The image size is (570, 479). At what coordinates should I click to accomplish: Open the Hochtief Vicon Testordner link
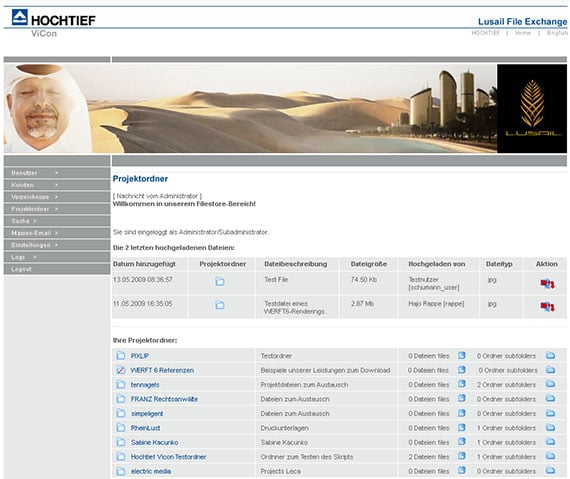pos(168,457)
